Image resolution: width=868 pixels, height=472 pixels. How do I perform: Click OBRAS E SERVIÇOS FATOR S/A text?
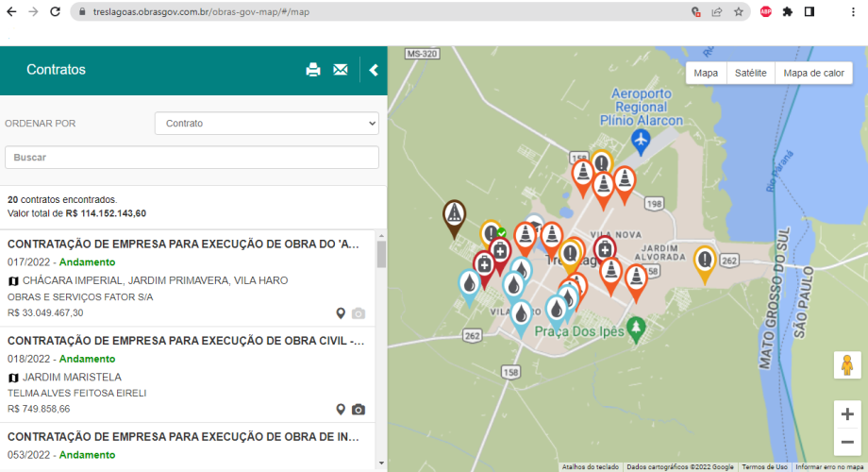coord(80,297)
